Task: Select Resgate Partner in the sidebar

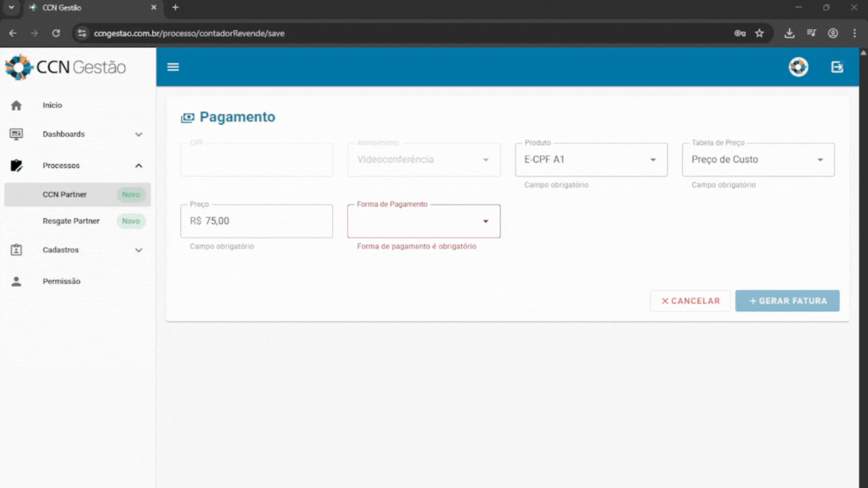Action: coord(71,221)
